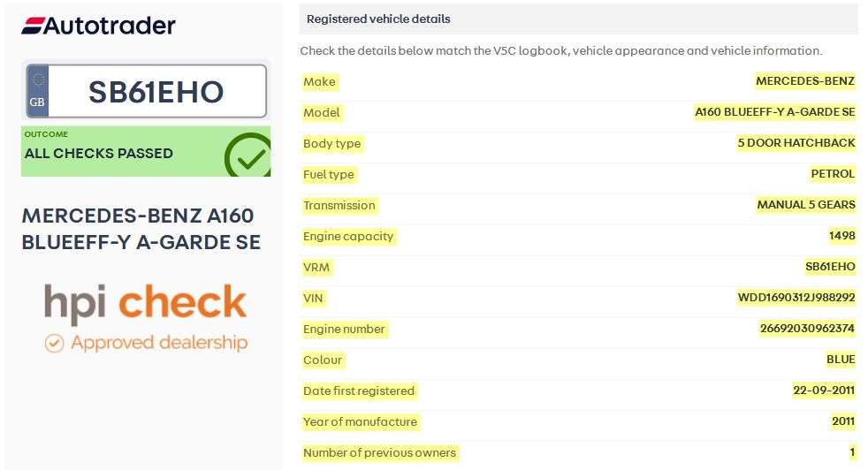868x470 pixels.
Task: Click the Number of previous owners label
Action: coord(379,452)
